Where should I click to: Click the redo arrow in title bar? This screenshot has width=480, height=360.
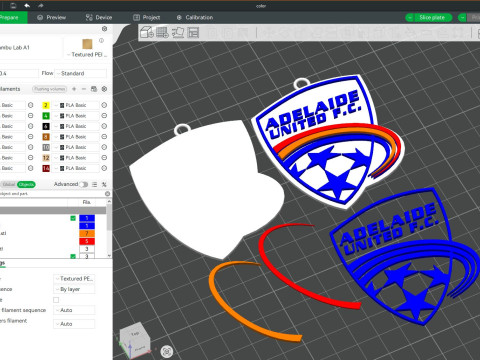40,6
